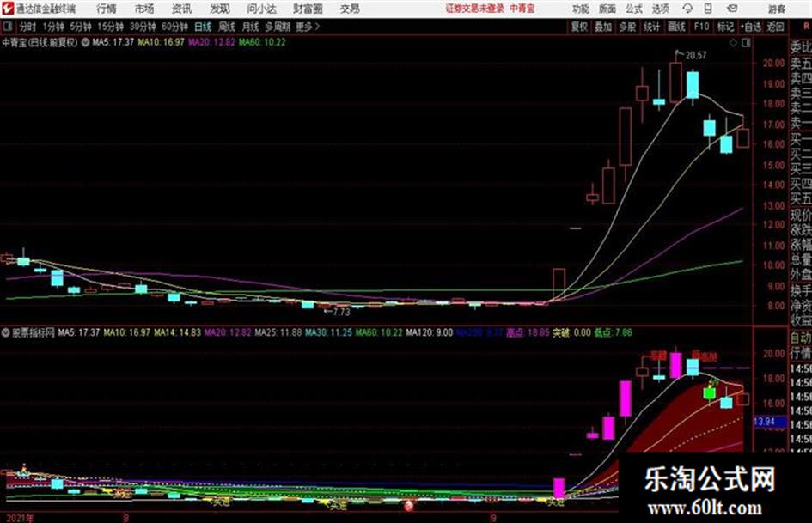The width and height of the screenshot is (812, 523).
Task: Switch to the 5分钟 period tab
Action: click(81, 27)
